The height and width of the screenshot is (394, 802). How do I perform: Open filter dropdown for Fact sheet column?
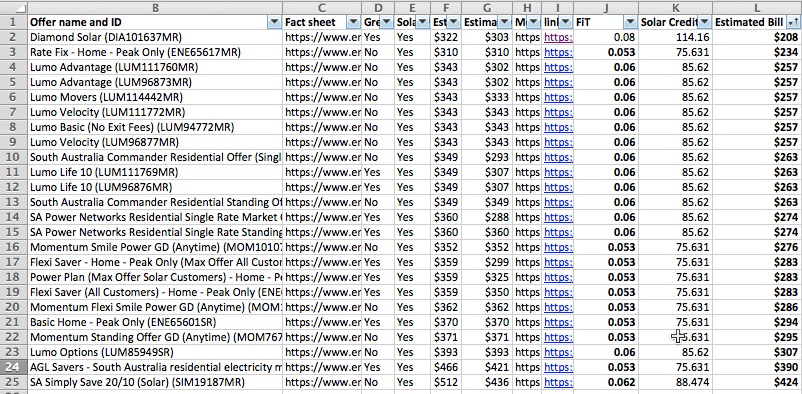coord(353,22)
